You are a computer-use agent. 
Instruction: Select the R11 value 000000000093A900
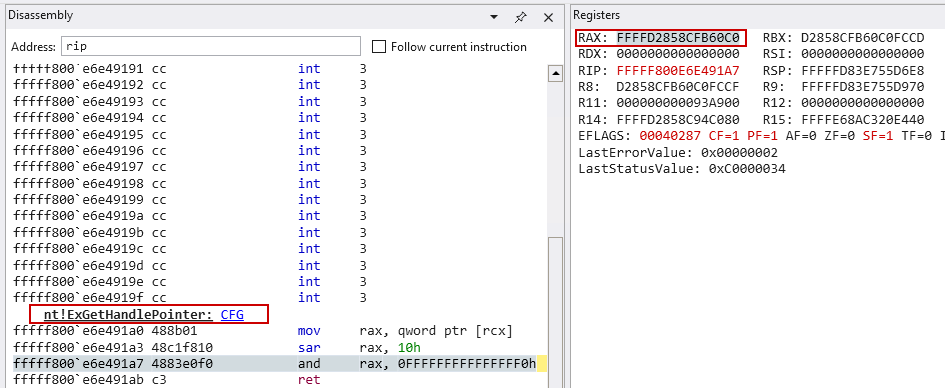click(x=678, y=102)
